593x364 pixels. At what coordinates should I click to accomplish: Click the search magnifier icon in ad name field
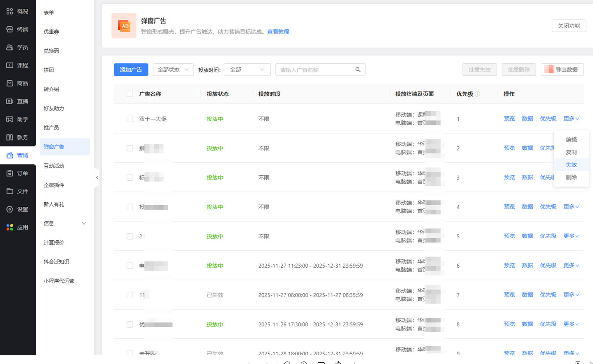click(358, 69)
